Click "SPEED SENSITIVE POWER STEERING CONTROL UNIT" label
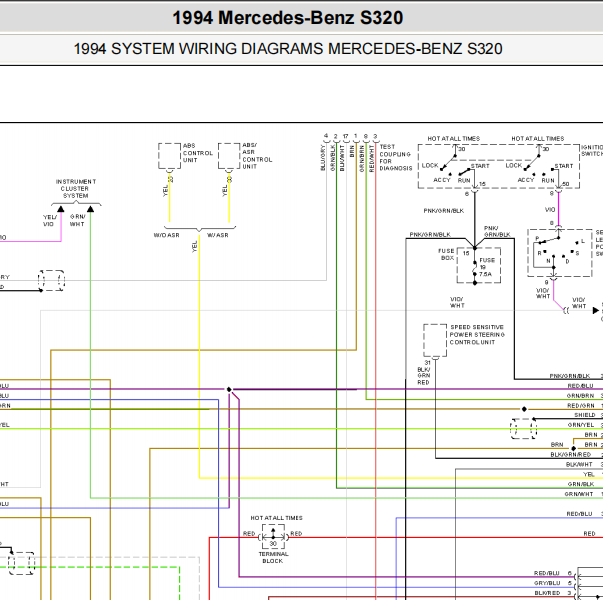Viewport: 603px width, 600px height. 477,334
